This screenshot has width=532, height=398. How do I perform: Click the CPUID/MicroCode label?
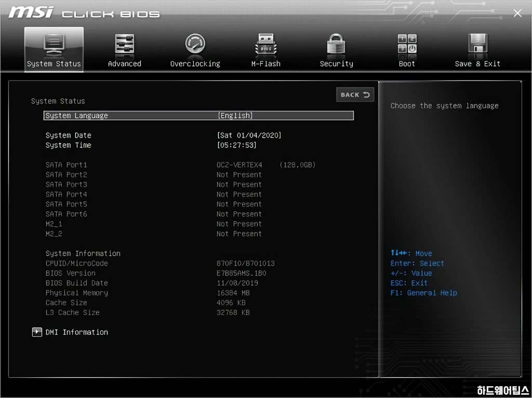tap(77, 263)
